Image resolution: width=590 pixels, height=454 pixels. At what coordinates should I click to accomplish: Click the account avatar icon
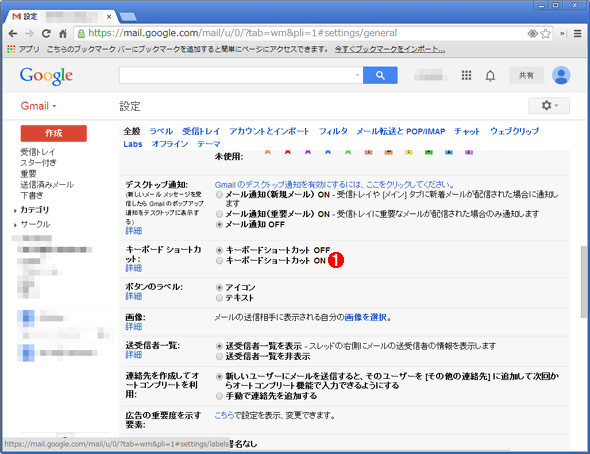(x=561, y=75)
